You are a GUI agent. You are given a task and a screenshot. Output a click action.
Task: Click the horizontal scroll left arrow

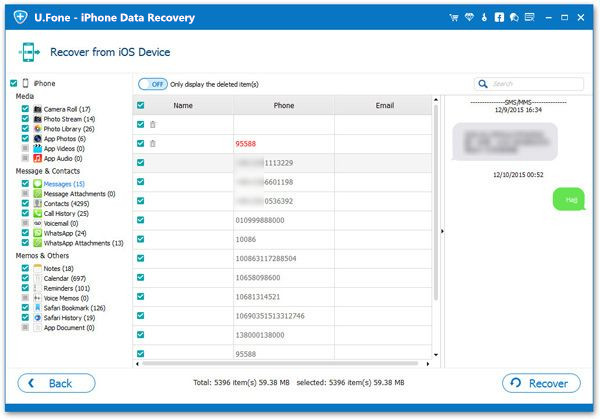point(137,364)
